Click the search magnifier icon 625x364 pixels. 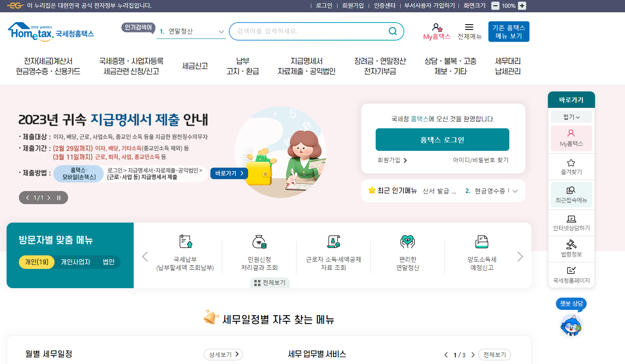tap(393, 31)
